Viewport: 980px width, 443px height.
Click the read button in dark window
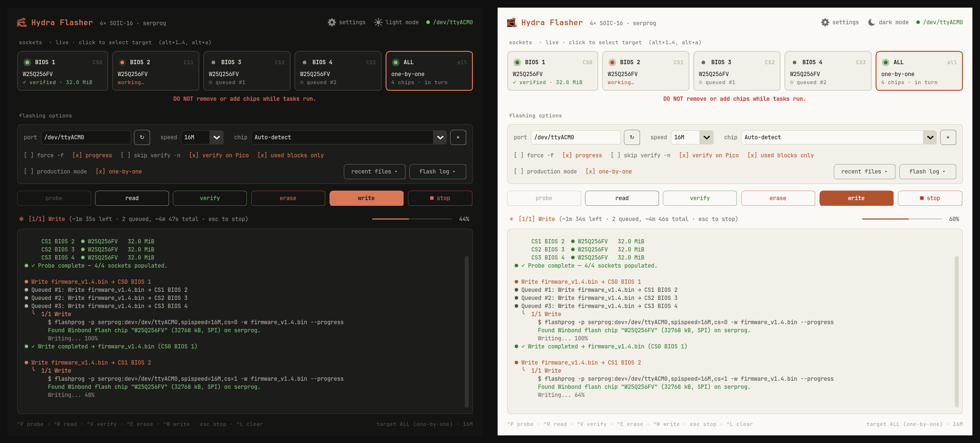(132, 198)
